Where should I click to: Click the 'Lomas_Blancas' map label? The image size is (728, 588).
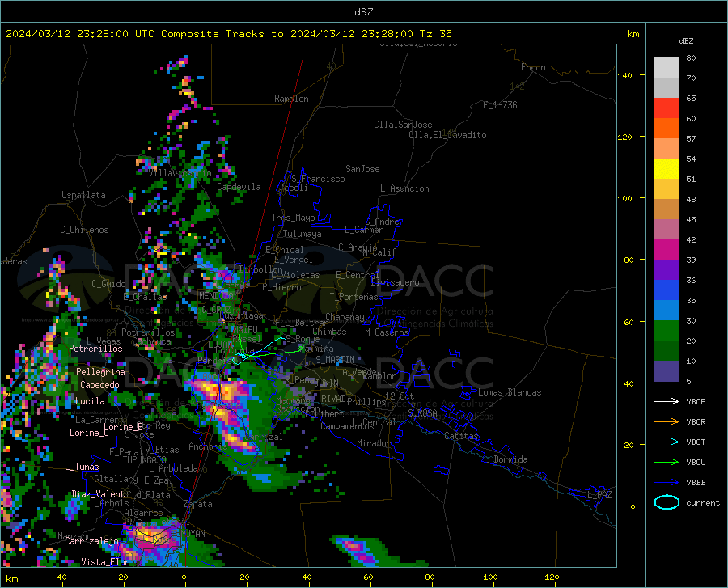point(510,392)
